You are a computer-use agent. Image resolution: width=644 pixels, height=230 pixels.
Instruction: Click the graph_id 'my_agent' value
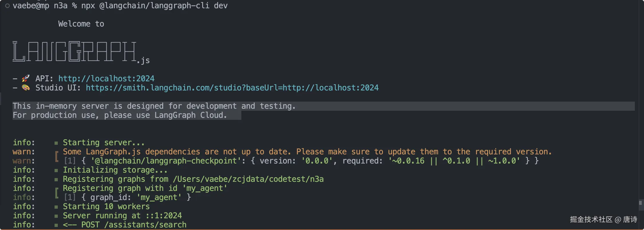click(x=159, y=197)
